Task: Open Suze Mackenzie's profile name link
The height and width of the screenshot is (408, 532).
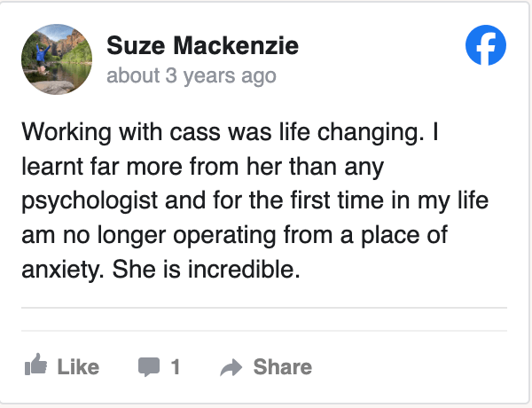Action: [202, 45]
